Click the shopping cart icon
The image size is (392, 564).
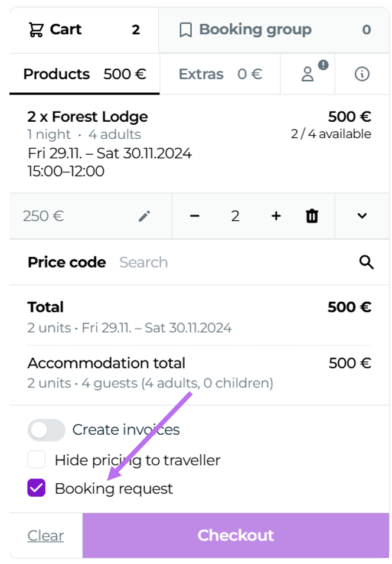click(36, 30)
